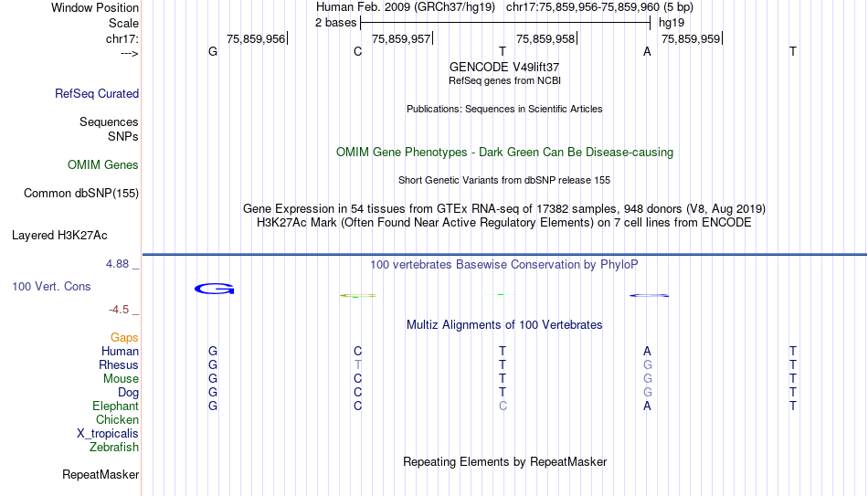Click the Sequences track label
Screen dimensions: 868x496
[109, 121]
